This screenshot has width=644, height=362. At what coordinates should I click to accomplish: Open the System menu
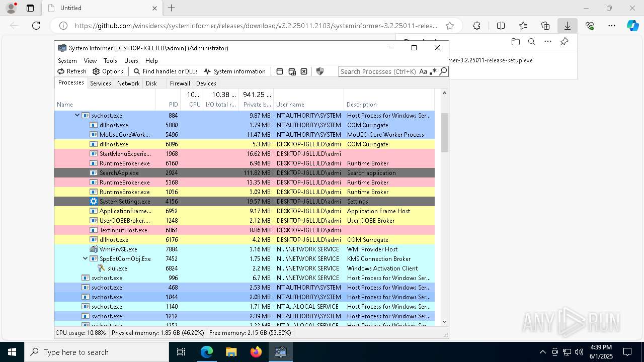point(67,60)
